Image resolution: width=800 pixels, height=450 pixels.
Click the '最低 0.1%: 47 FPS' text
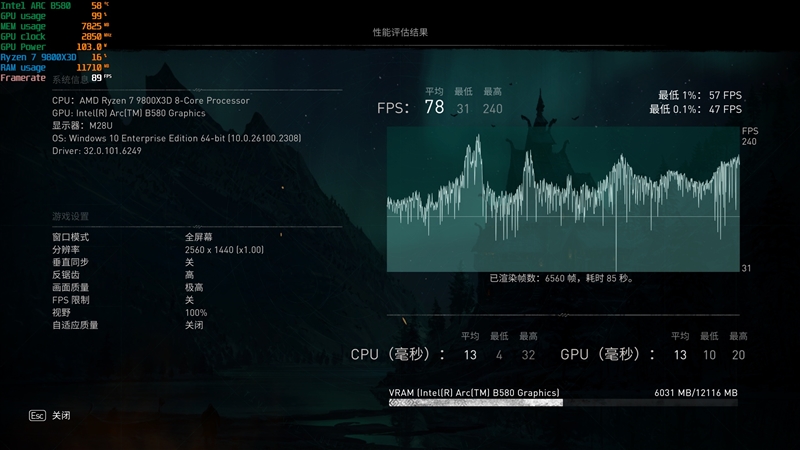[695, 109]
